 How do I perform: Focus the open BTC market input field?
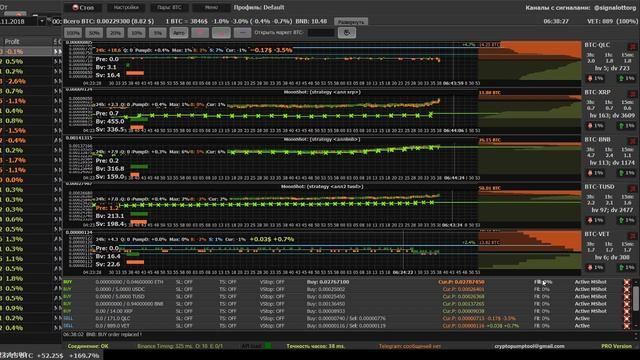click(x=321, y=33)
